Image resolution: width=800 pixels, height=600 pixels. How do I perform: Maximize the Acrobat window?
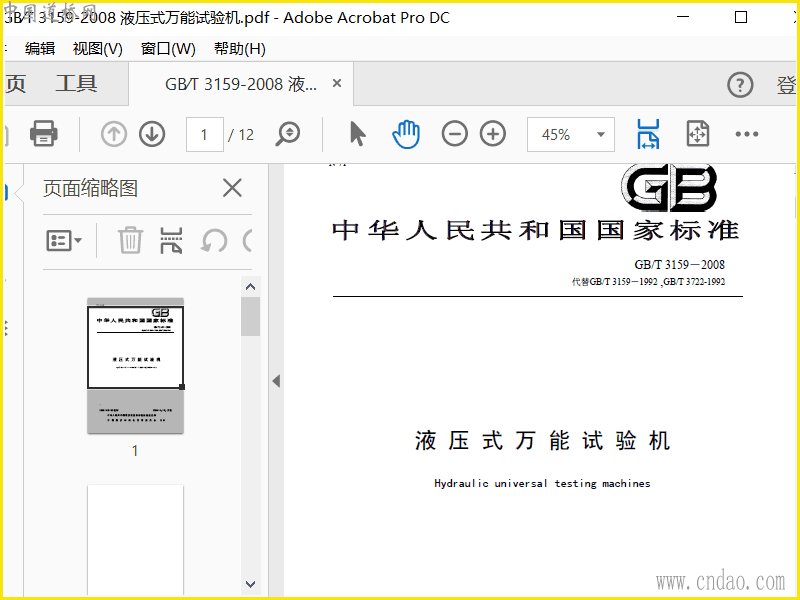click(741, 17)
